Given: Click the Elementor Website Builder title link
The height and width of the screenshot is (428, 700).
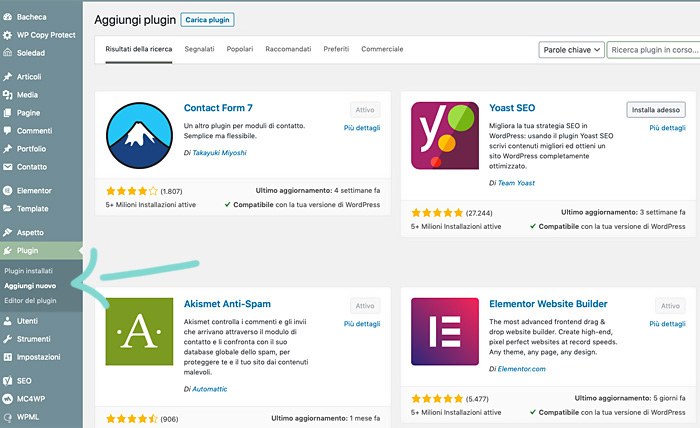Looking at the screenshot, I should 548,304.
